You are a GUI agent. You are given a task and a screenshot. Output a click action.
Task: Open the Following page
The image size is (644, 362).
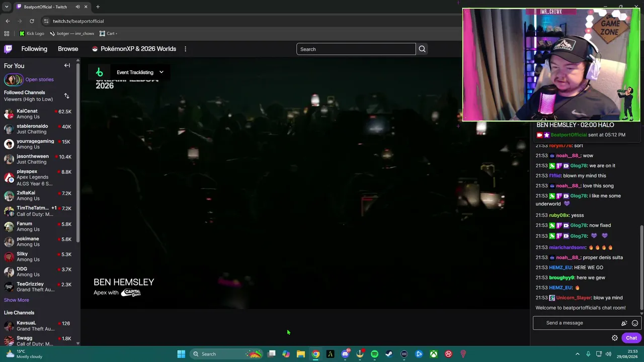(x=34, y=49)
